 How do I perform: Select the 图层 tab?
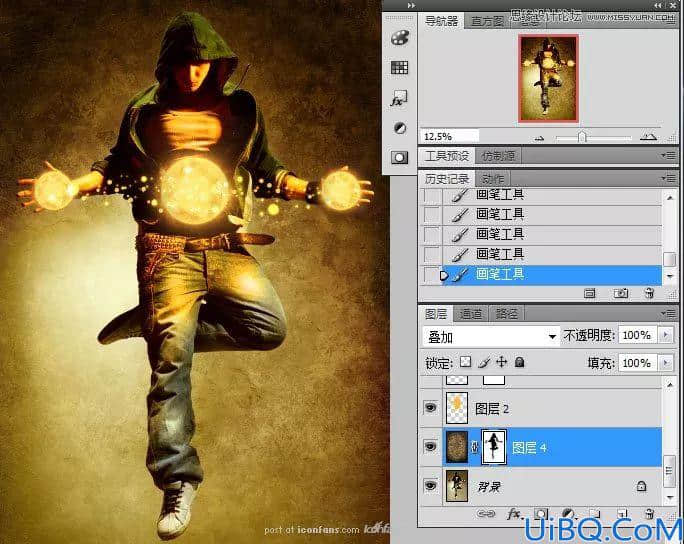click(436, 313)
